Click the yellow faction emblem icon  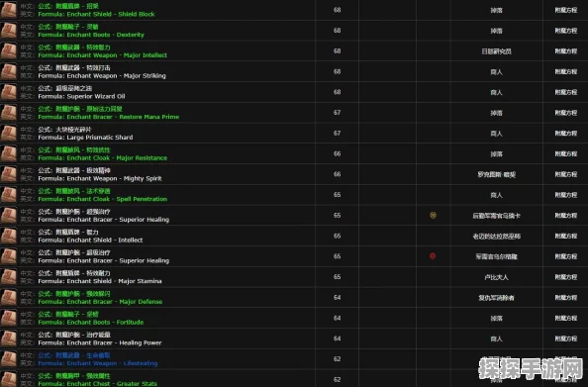pyautogui.click(x=433, y=215)
